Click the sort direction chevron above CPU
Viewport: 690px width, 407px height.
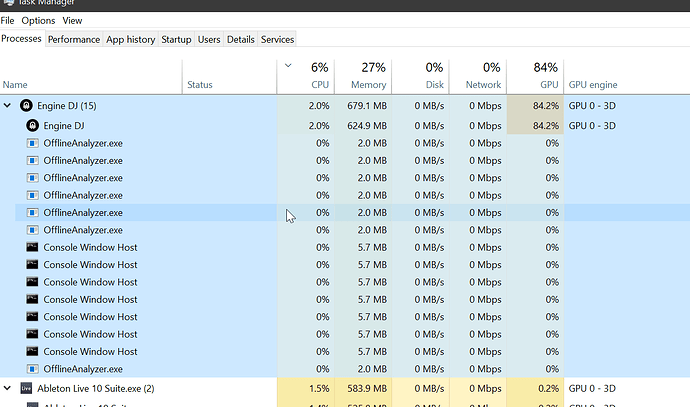[288, 66]
